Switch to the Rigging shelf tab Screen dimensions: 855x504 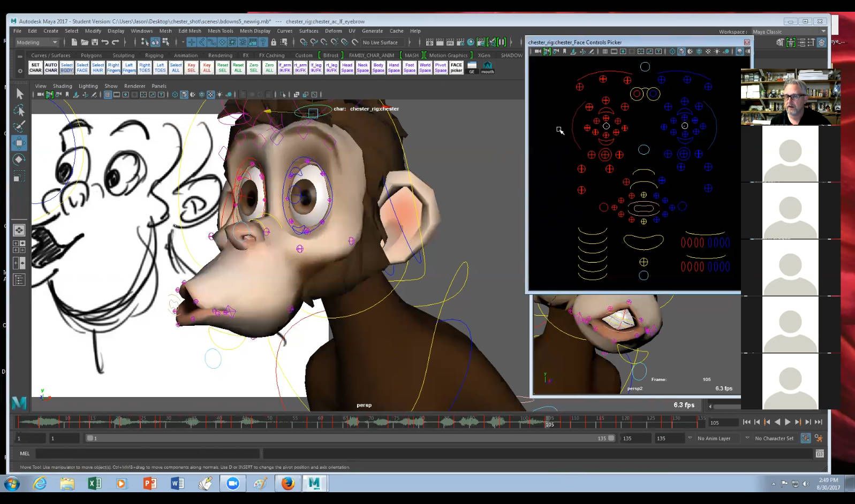pos(154,56)
